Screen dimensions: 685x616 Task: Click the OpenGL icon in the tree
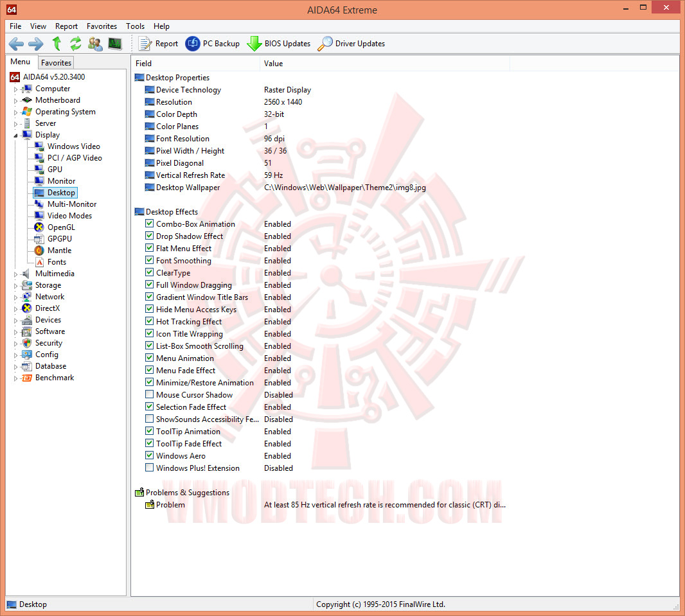[39, 227]
